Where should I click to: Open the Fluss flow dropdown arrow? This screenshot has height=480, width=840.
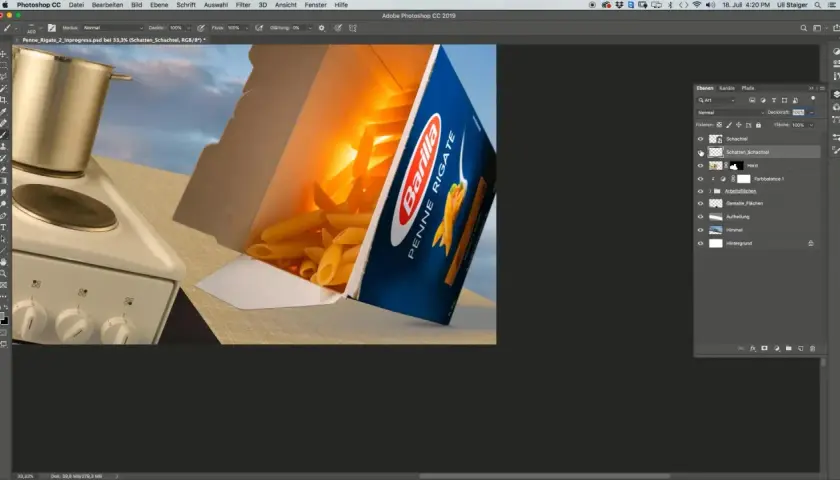coord(247,28)
